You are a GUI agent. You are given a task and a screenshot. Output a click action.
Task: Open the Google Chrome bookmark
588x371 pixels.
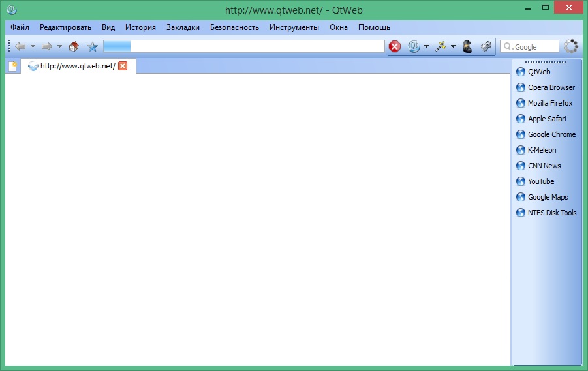point(546,134)
